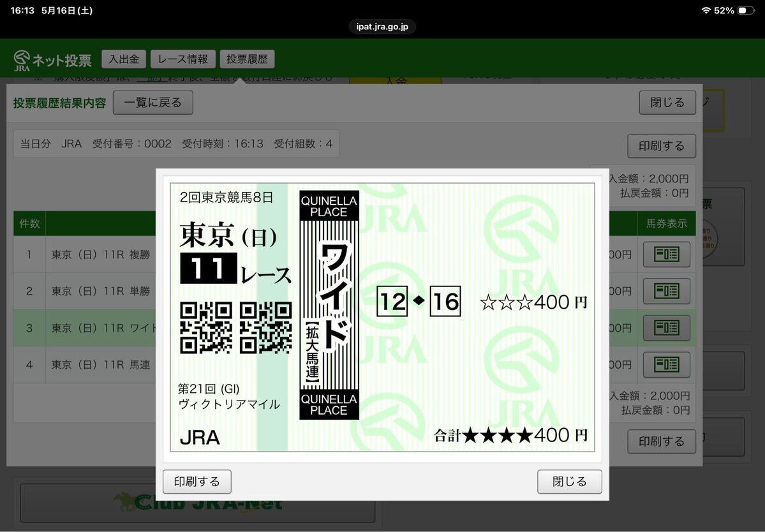
Task: Open the 入出金 menu
Action: [x=124, y=59]
